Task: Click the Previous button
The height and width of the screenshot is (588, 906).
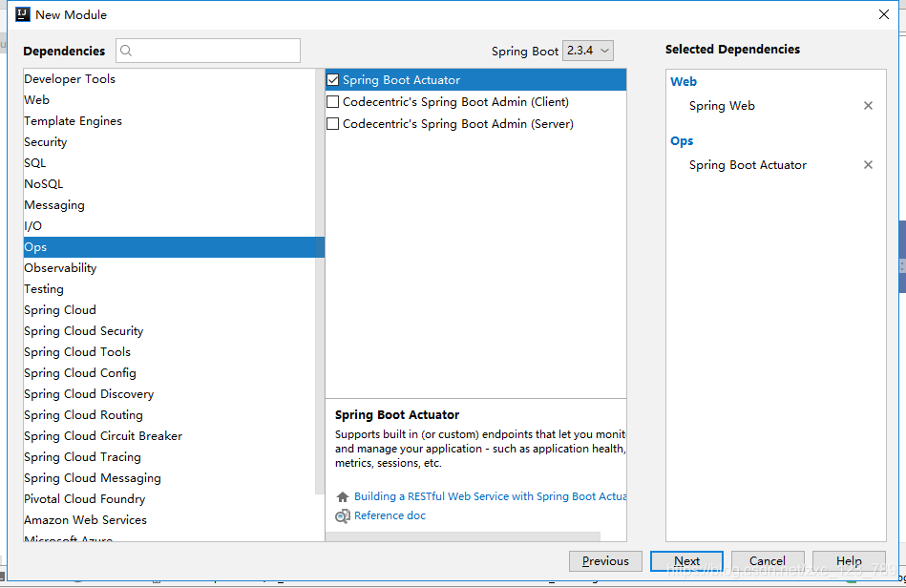Action: 605,561
